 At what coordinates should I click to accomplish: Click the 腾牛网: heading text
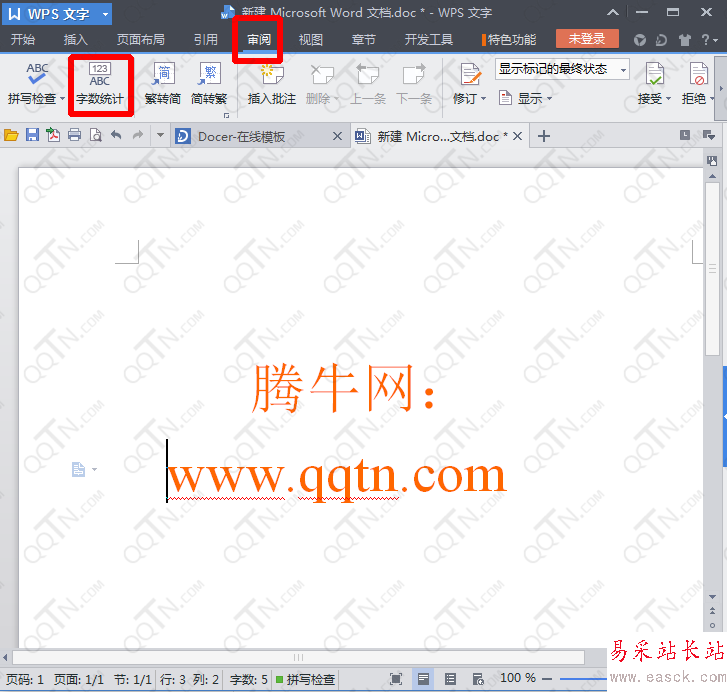[344, 388]
